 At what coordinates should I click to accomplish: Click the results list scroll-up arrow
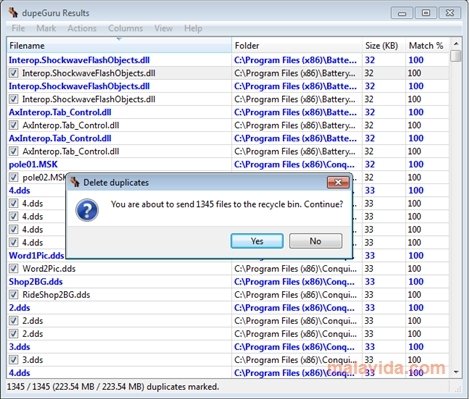point(456,44)
